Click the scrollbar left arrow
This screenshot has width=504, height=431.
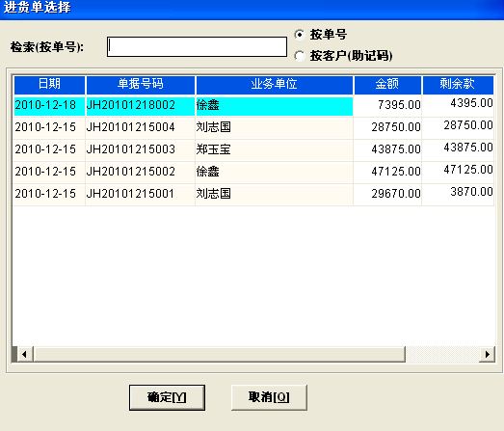click(25, 355)
